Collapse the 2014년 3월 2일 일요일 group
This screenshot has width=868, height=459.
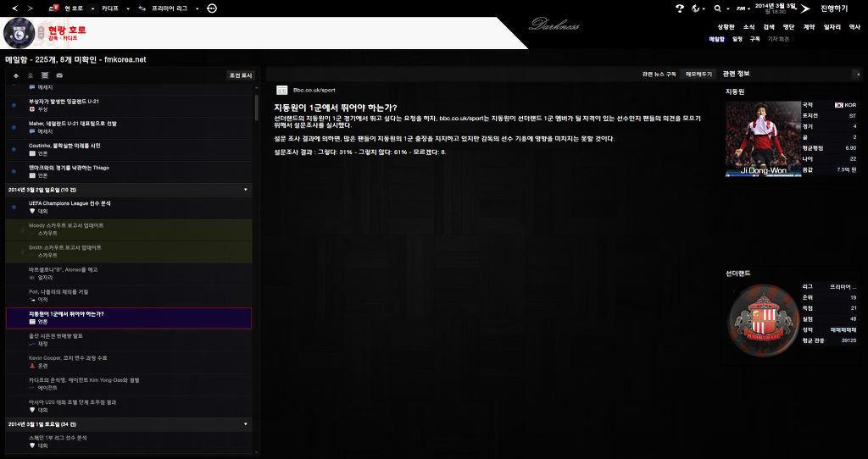(246, 190)
